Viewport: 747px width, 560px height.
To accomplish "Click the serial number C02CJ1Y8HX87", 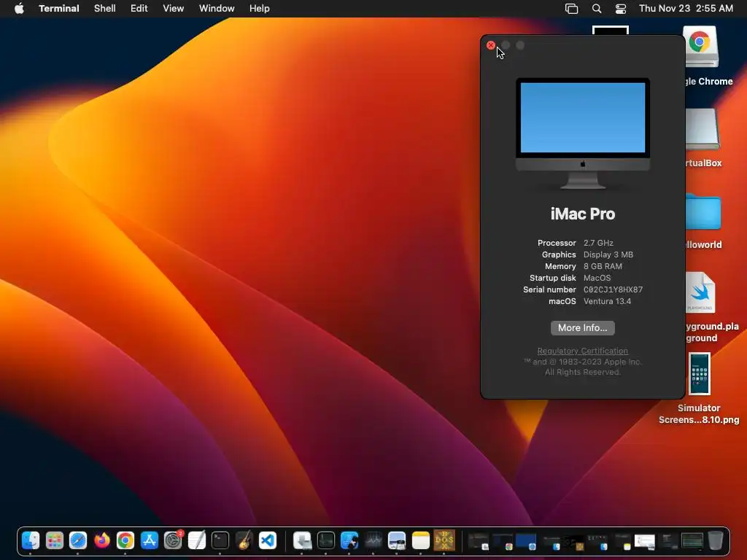I will coord(613,289).
